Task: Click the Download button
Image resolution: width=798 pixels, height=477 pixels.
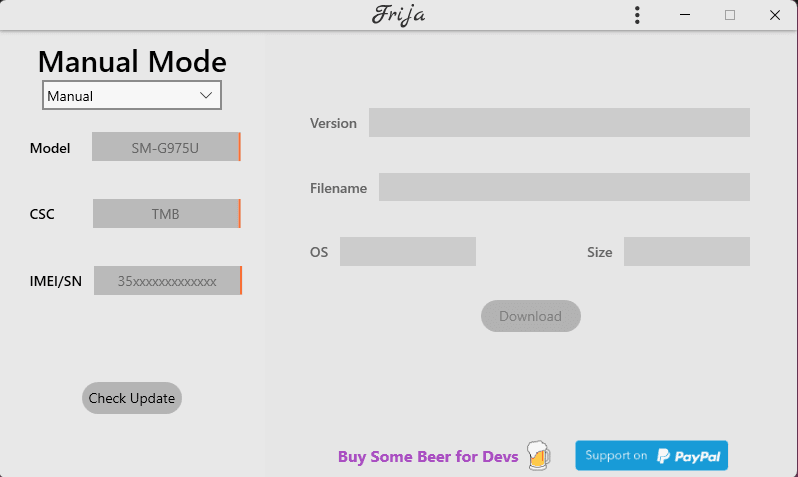Action: [x=530, y=316]
